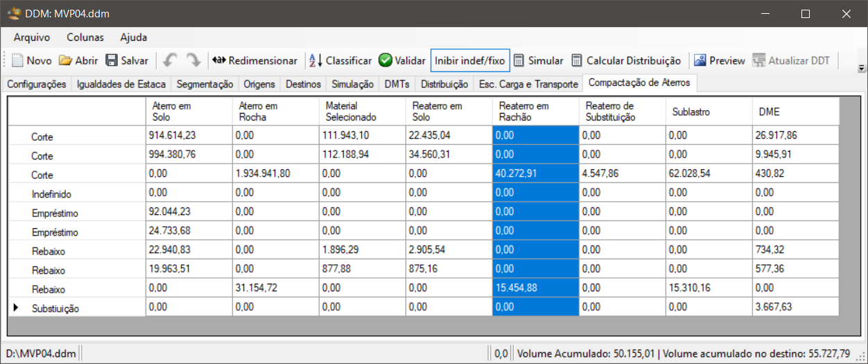Select cell with value 24.733,68
Image resolution: width=868 pixels, height=364 pixels.
(x=189, y=230)
